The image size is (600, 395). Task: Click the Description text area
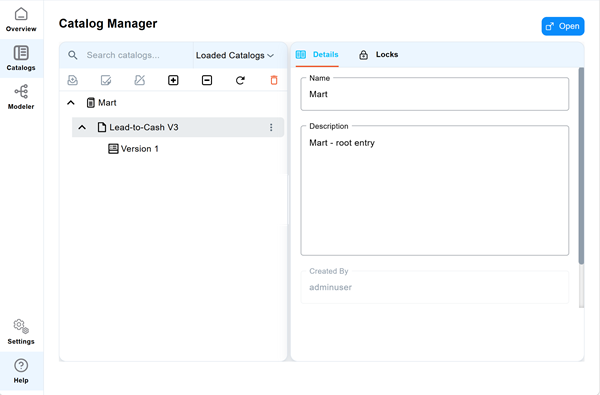pos(435,191)
